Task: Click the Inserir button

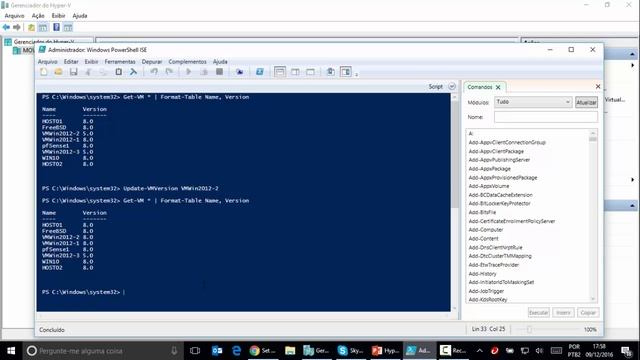Action: (563, 313)
